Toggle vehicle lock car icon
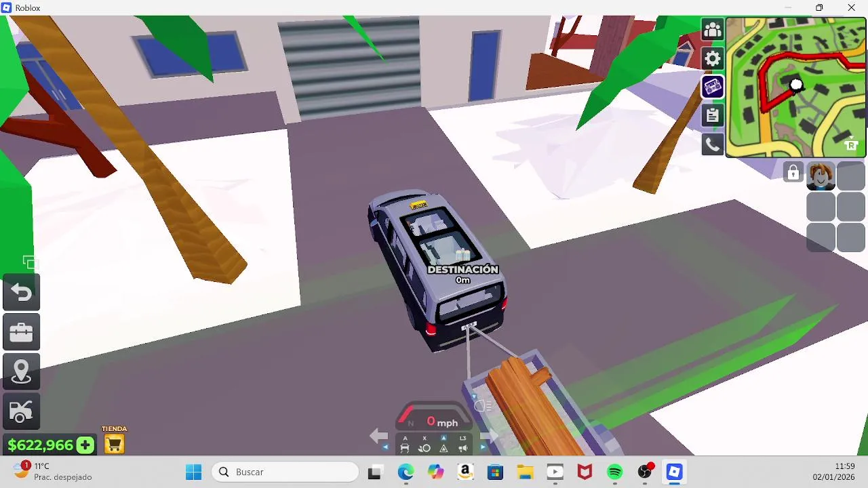Image resolution: width=868 pixels, height=488 pixels. [405, 447]
